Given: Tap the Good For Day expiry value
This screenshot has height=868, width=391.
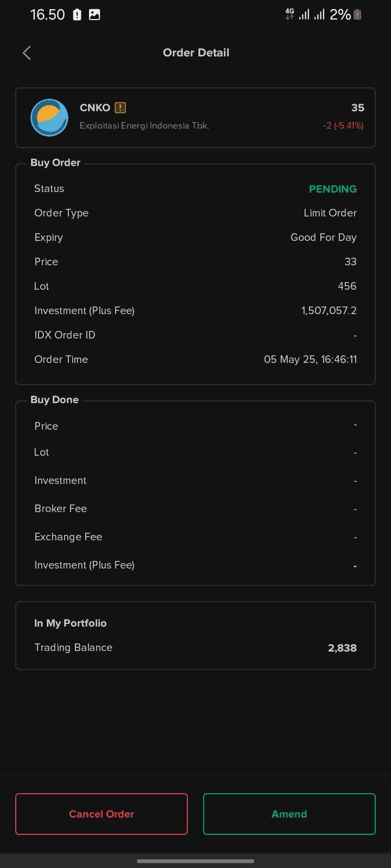Looking at the screenshot, I should click(x=323, y=237).
